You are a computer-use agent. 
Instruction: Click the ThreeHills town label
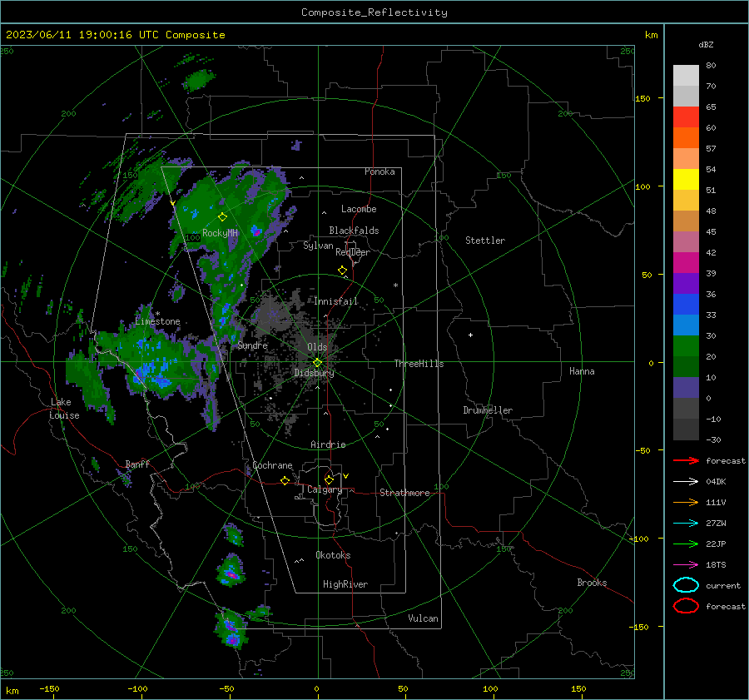[419, 364]
